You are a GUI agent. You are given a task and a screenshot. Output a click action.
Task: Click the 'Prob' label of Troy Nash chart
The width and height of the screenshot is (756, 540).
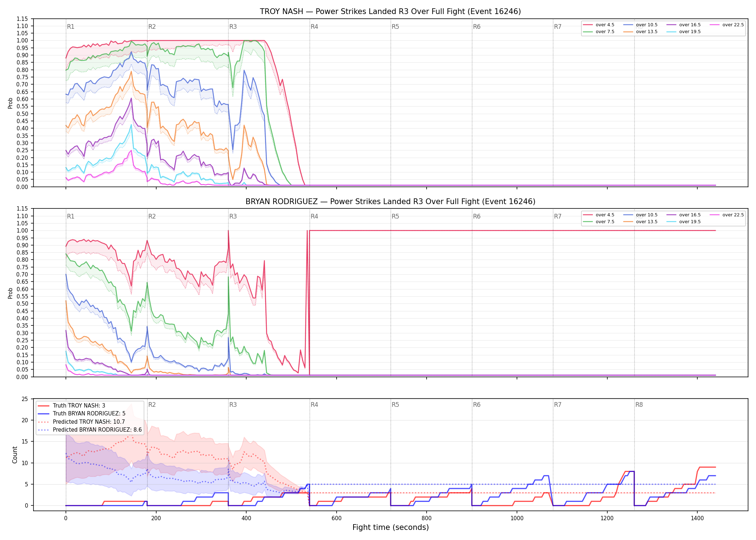pyautogui.click(x=10, y=103)
